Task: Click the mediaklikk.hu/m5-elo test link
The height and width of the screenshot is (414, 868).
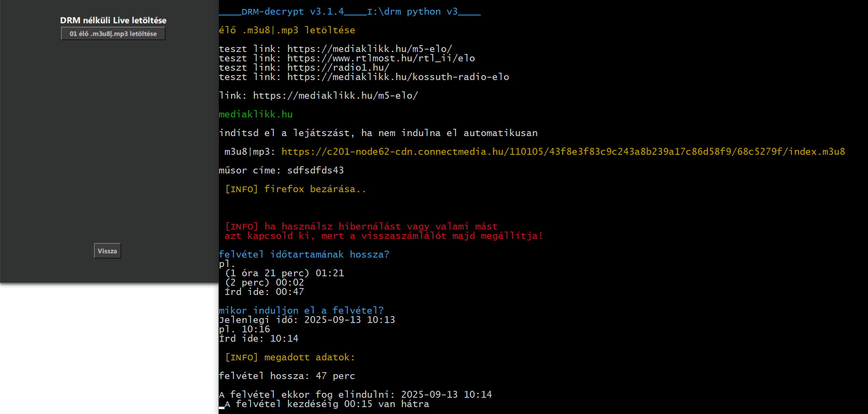Action: tap(369, 49)
